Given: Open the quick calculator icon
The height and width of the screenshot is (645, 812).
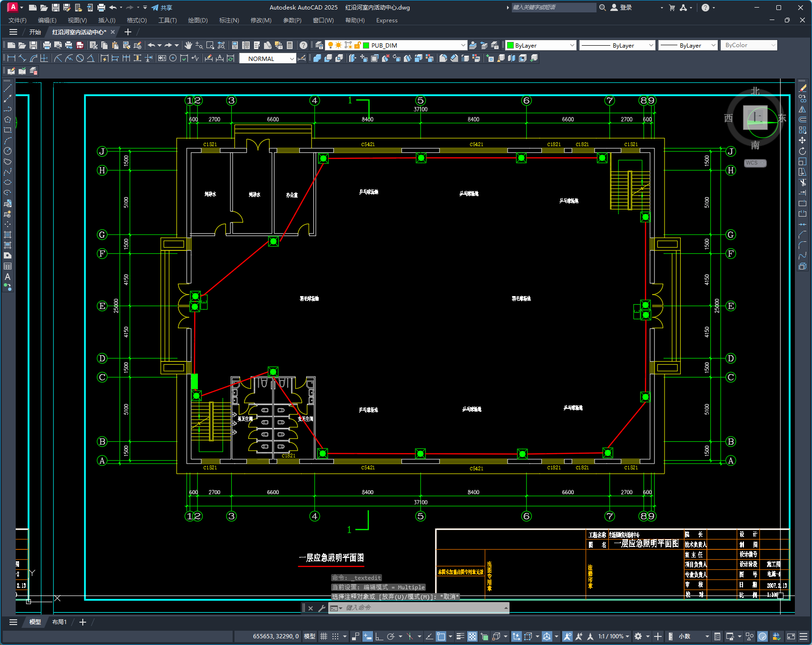Looking at the screenshot, I should click(x=290, y=45).
